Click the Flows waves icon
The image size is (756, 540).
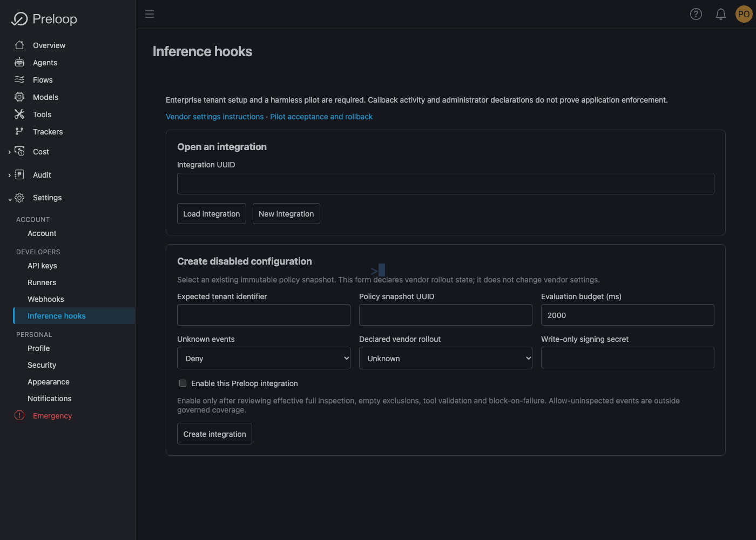click(19, 80)
